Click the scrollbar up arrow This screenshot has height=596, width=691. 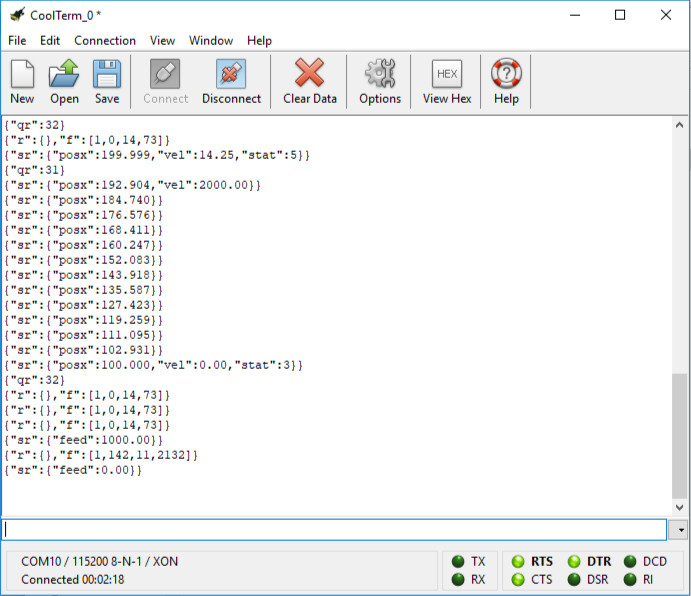pos(679,125)
